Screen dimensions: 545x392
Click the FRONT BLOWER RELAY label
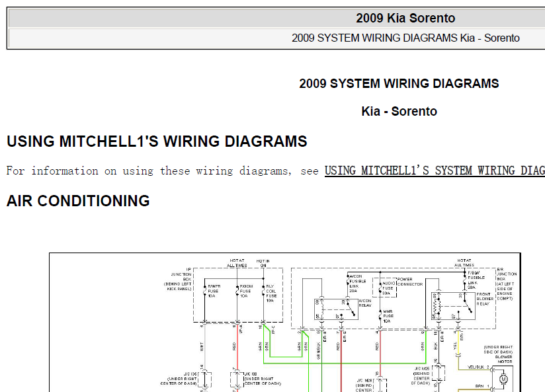point(485,299)
